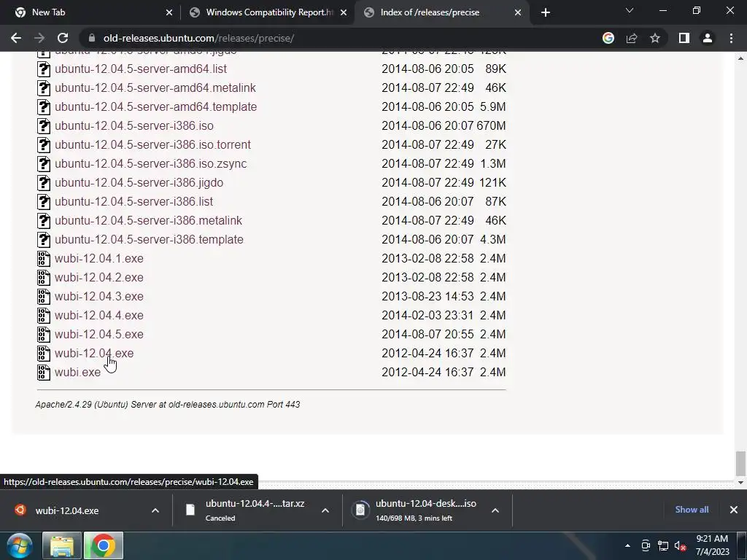
Task: Open the Chrome profile icon
Action: point(708,38)
